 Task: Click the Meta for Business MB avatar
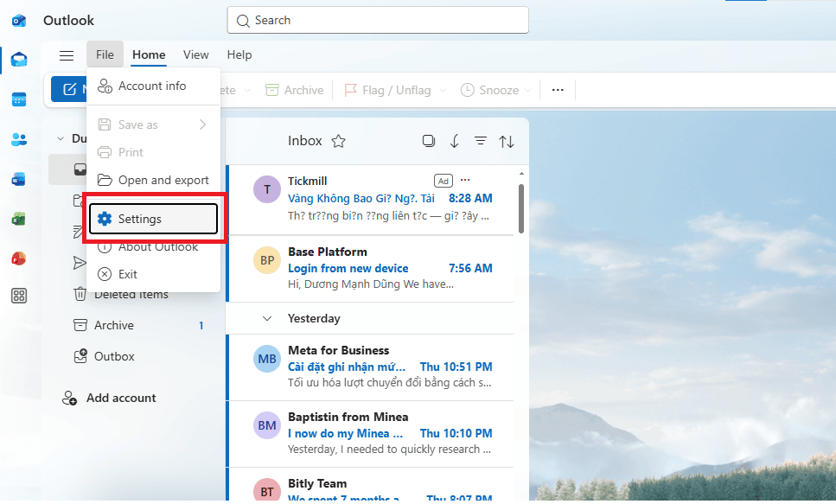(x=267, y=359)
